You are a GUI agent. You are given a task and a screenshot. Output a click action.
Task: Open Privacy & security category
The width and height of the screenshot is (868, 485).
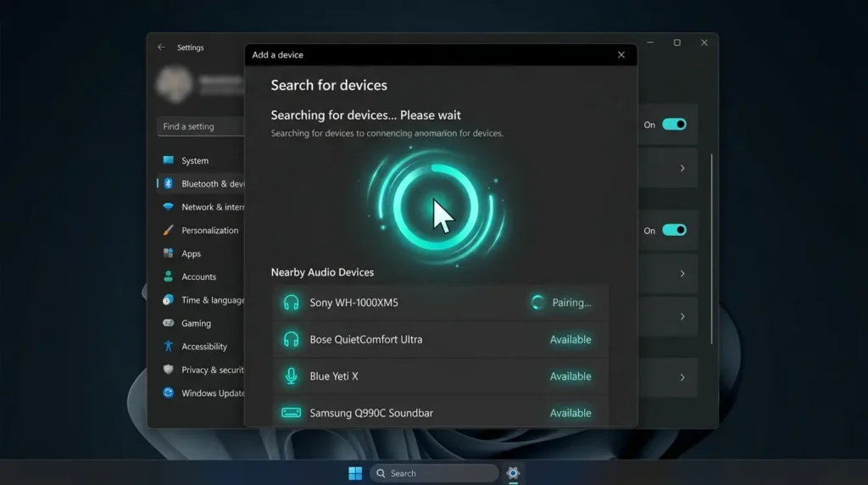point(201,370)
